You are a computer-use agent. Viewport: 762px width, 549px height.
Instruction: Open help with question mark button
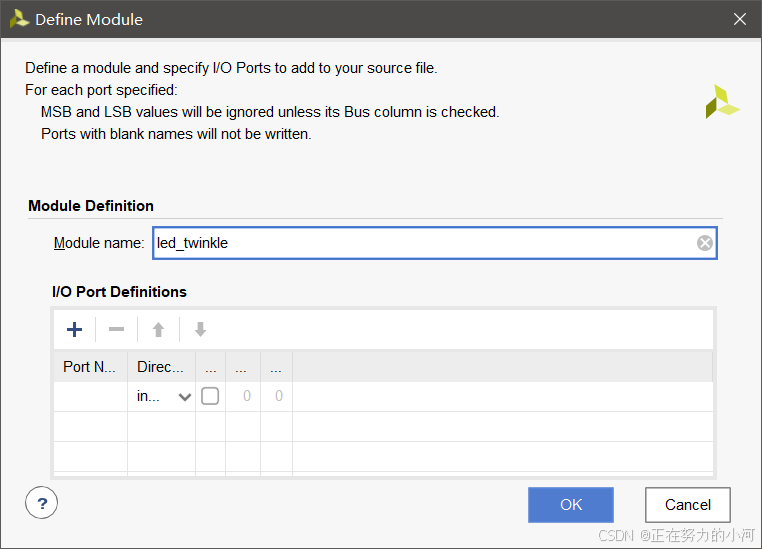(x=41, y=503)
